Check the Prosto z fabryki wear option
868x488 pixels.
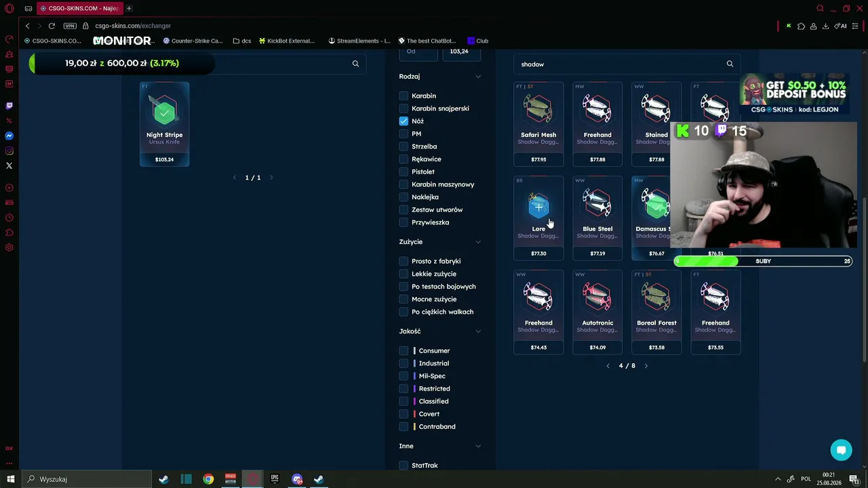coord(403,261)
